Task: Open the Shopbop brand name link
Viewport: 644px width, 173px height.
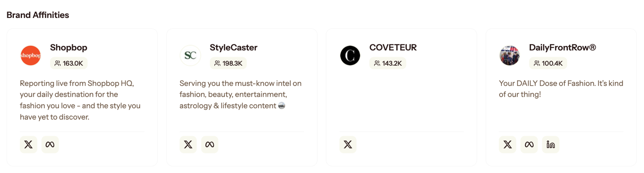Action: pyautogui.click(x=68, y=48)
